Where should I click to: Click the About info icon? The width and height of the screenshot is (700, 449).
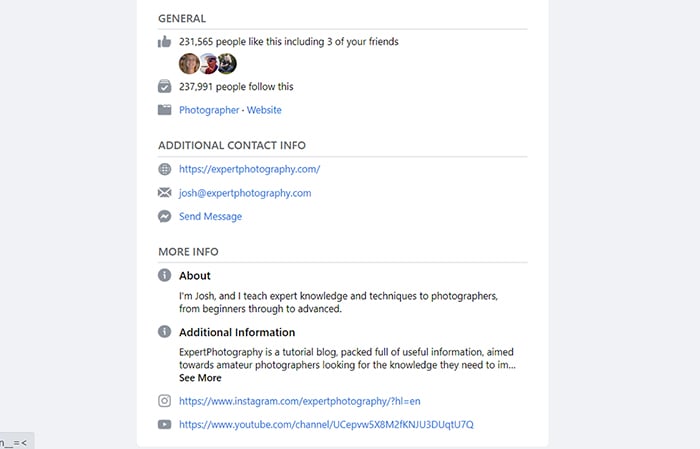coord(164,275)
